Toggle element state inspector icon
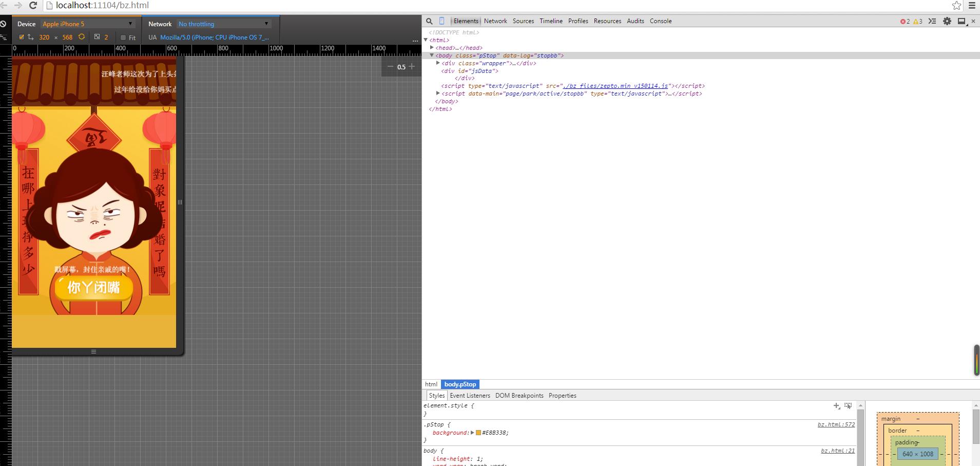 tap(848, 406)
